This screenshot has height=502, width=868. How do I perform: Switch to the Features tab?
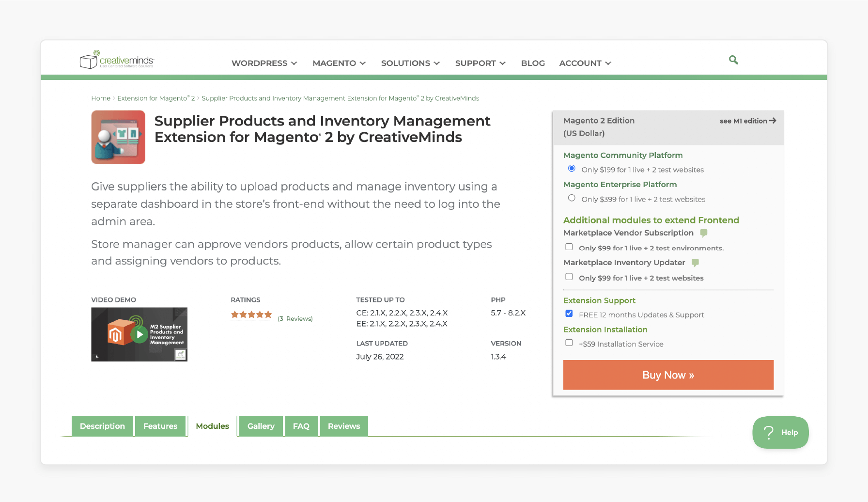[x=160, y=426]
